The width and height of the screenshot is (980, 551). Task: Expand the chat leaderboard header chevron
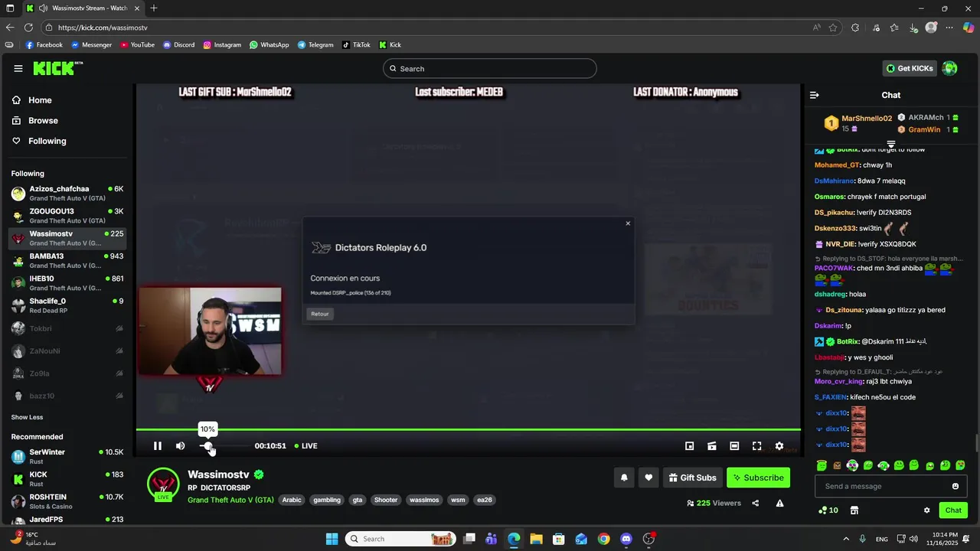click(891, 144)
